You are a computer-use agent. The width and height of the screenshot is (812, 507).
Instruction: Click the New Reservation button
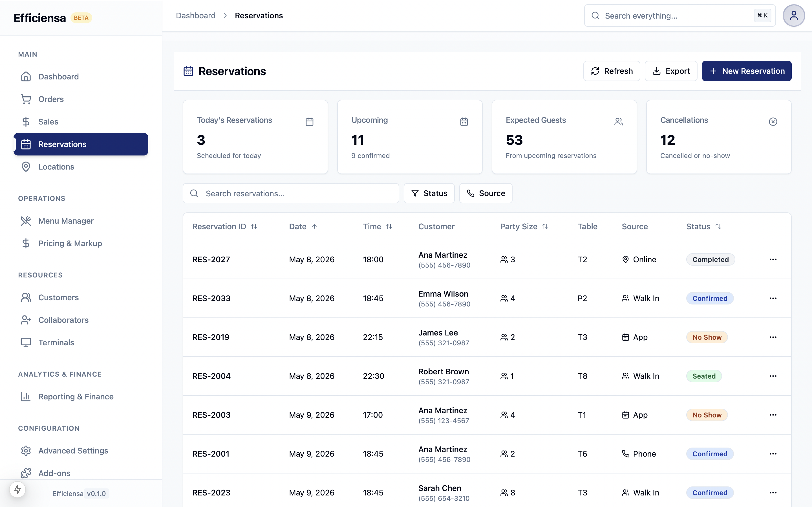coord(747,71)
